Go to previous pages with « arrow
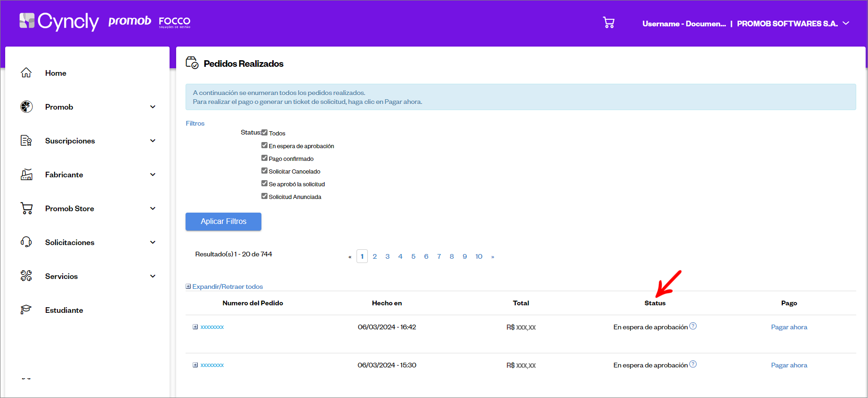 [350, 256]
